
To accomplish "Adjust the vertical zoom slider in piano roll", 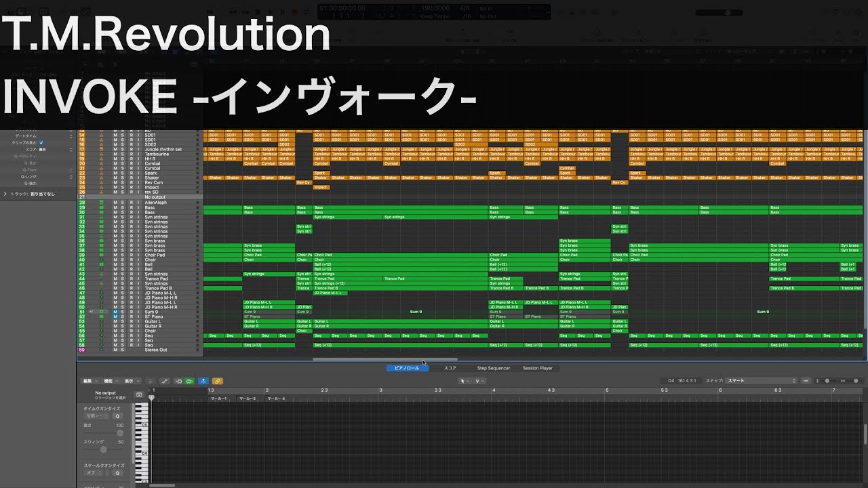I will pyautogui.click(x=827, y=381).
